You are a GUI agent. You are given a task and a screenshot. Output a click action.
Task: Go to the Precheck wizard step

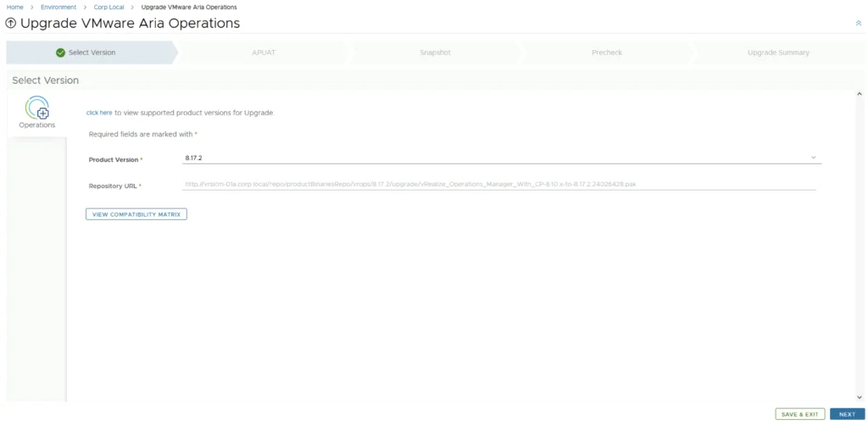[x=607, y=53]
